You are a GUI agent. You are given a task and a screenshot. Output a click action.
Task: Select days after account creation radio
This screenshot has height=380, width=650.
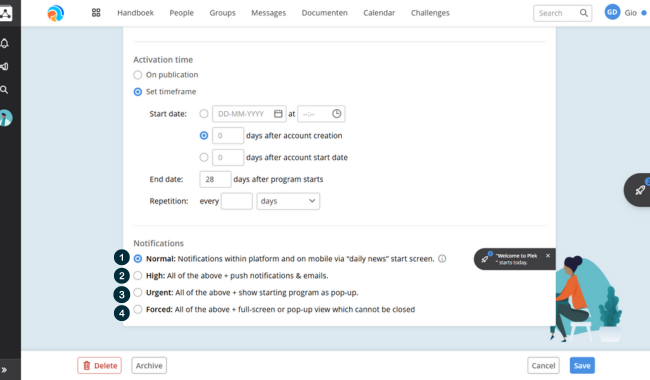click(204, 136)
